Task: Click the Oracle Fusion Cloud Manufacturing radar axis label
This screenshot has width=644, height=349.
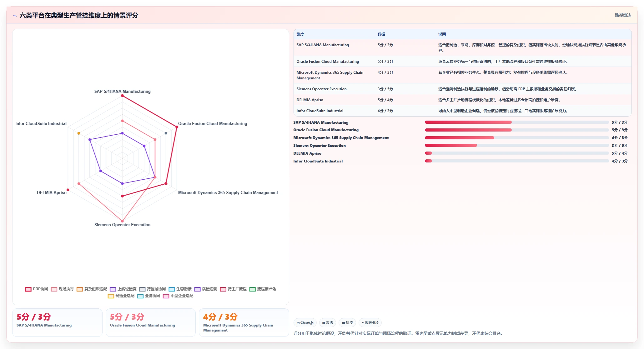Action: pos(213,123)
